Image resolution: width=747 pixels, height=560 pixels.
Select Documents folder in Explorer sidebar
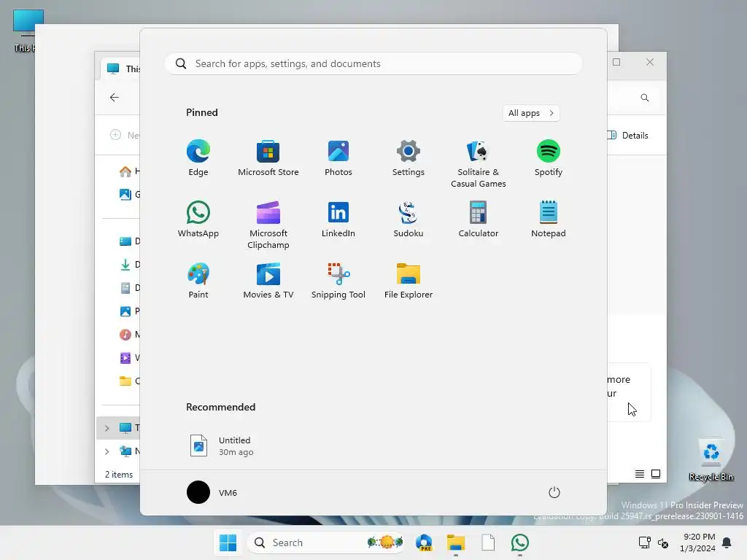click(129, 287)
